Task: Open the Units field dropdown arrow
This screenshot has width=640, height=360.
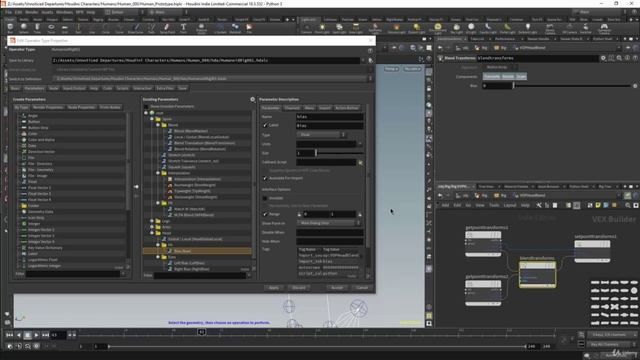Action: tap(360, 144)
